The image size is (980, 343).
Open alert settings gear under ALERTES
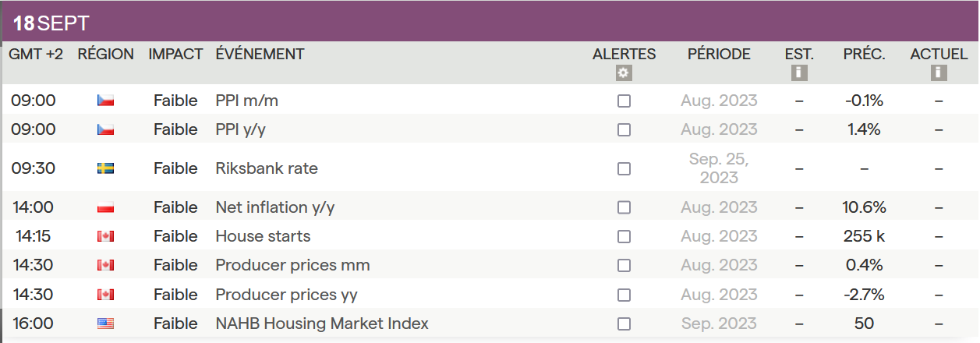pyautogui.click(x=624, y=72)
